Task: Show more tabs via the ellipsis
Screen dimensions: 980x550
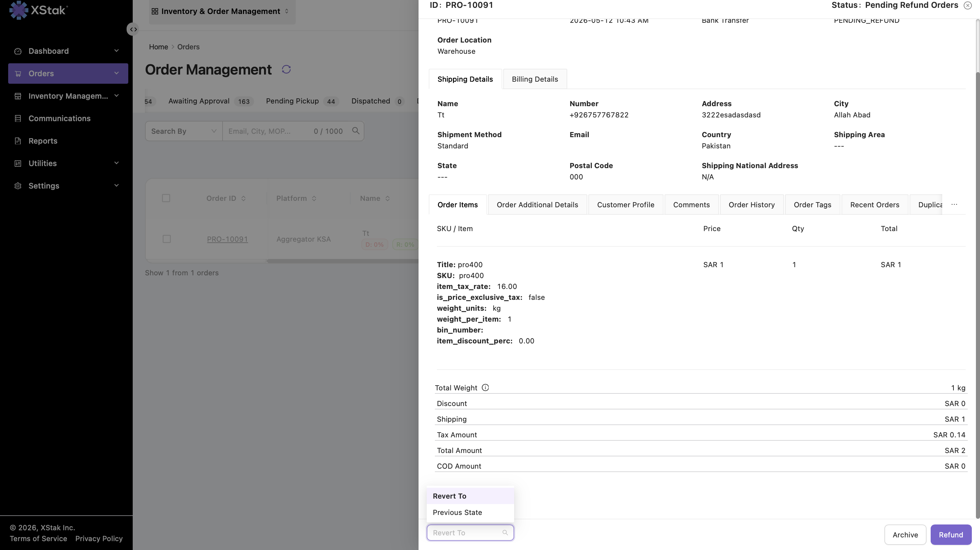Action: tap(954, 205)
